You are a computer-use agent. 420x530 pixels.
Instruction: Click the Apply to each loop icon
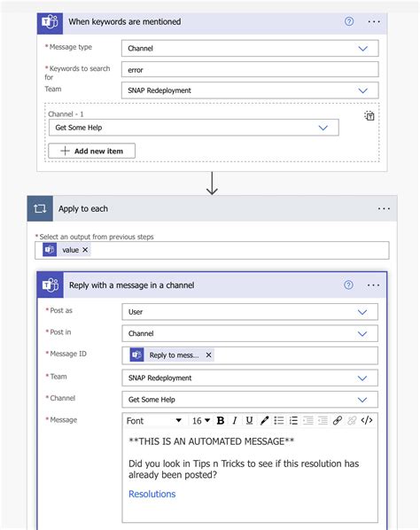(x=40, y=208)
